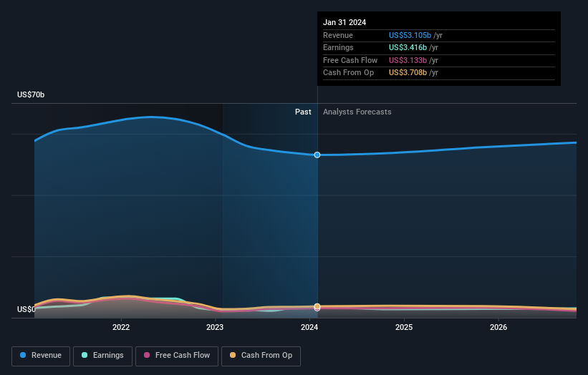Click the US$3.708b cash from op value
Image resolution: width=588 pixels, height=375 pixels.
pos(408,73)
